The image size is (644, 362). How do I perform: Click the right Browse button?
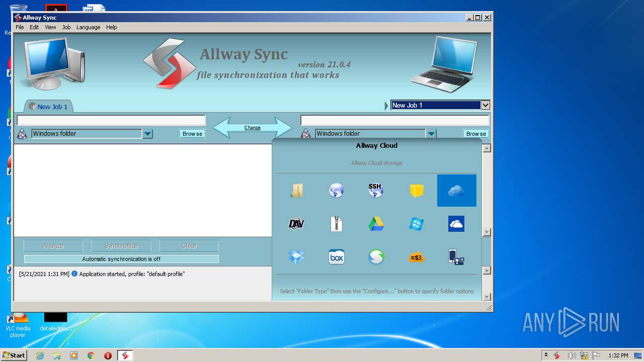point(476,134)
